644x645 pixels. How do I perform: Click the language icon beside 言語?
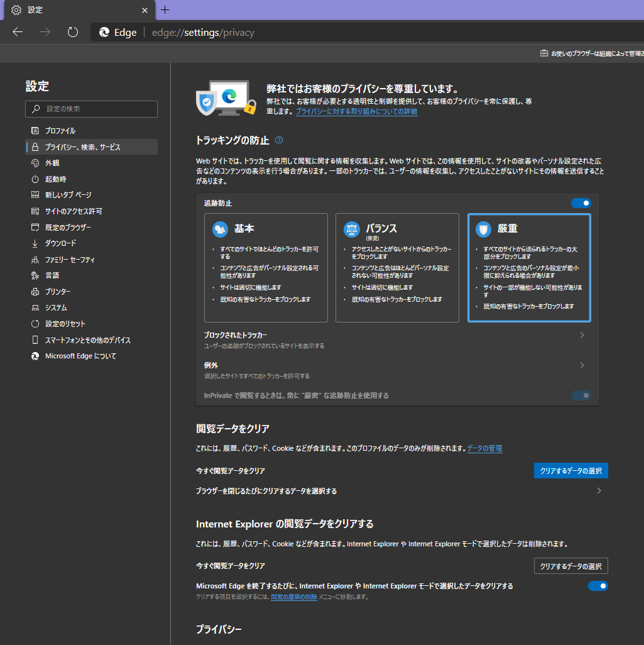click(x=35, y=275)
